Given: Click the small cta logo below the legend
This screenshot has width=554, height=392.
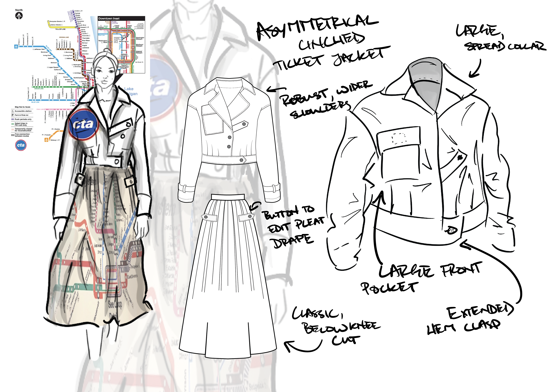Looking at the screenshot, I should 21,145.
